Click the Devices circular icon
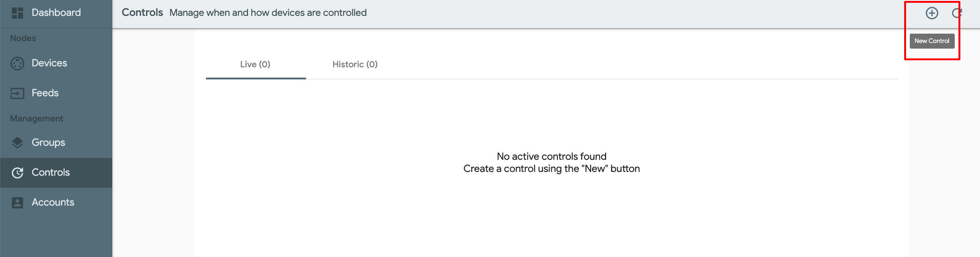Viewport: 980px width, 257px height. coord(17,64)
